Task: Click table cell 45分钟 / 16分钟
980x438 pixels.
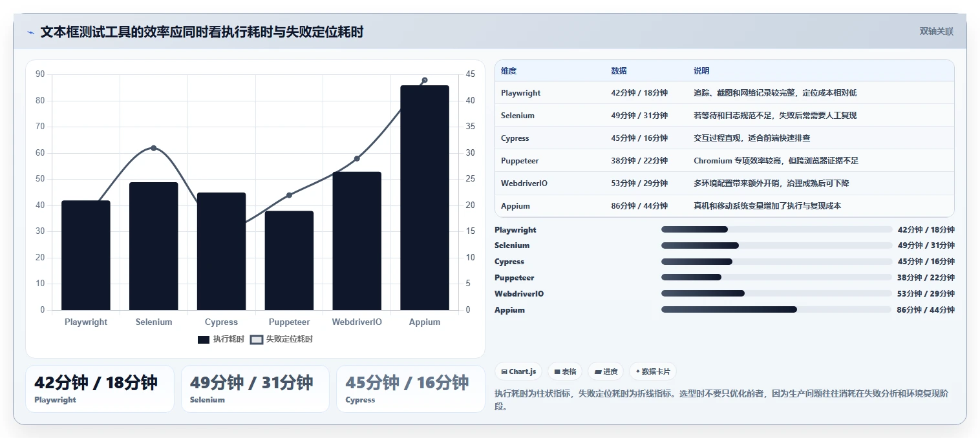Action: pos(639,138)
